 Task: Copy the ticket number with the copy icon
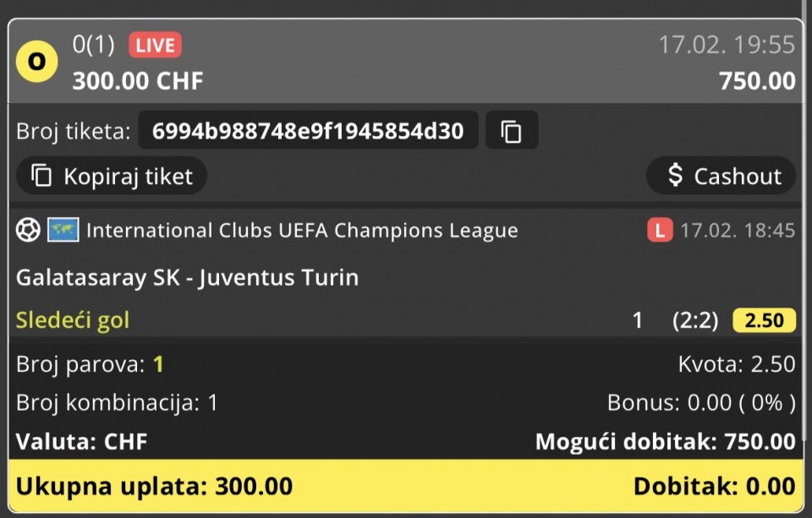coord(512,130)
